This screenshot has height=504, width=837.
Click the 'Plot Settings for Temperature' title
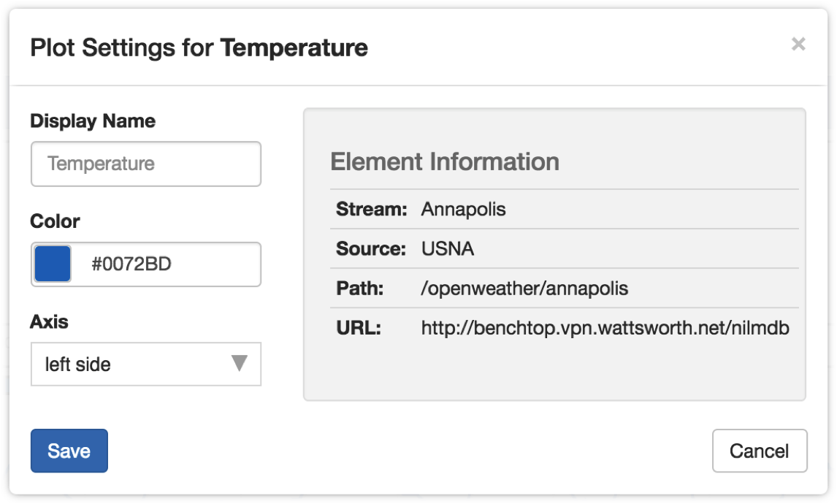[199, 47]
